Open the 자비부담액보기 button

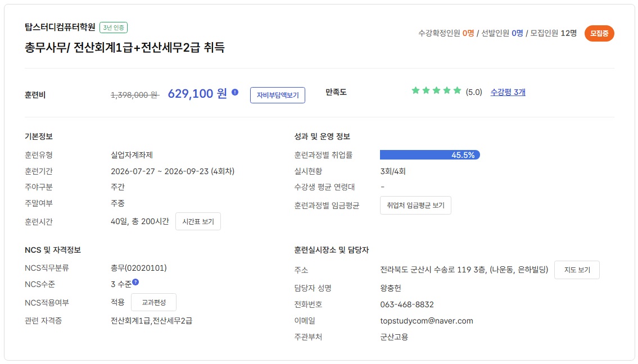(278, 95)
